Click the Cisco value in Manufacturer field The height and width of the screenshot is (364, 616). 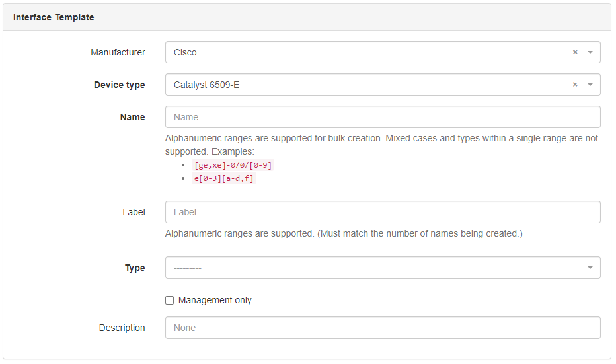(185, 52)
